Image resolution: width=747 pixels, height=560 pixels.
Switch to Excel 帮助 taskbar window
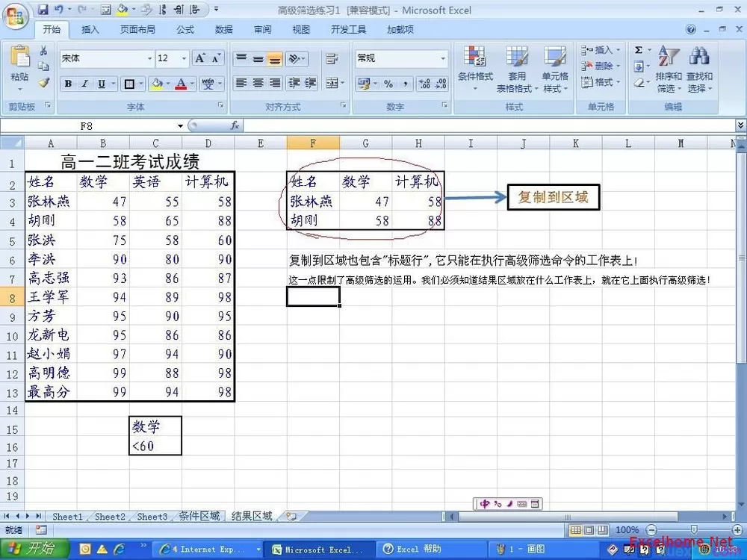tap(431, 549)
